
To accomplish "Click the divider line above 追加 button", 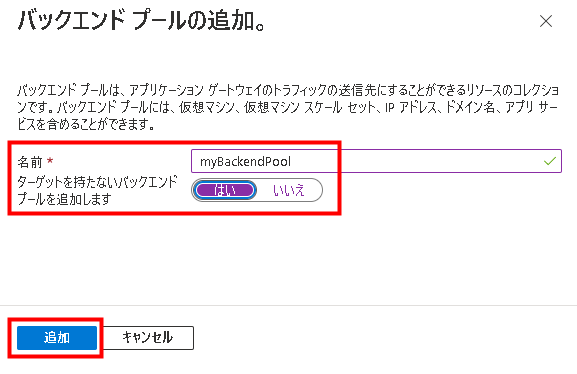I will (x=288, y=305).
